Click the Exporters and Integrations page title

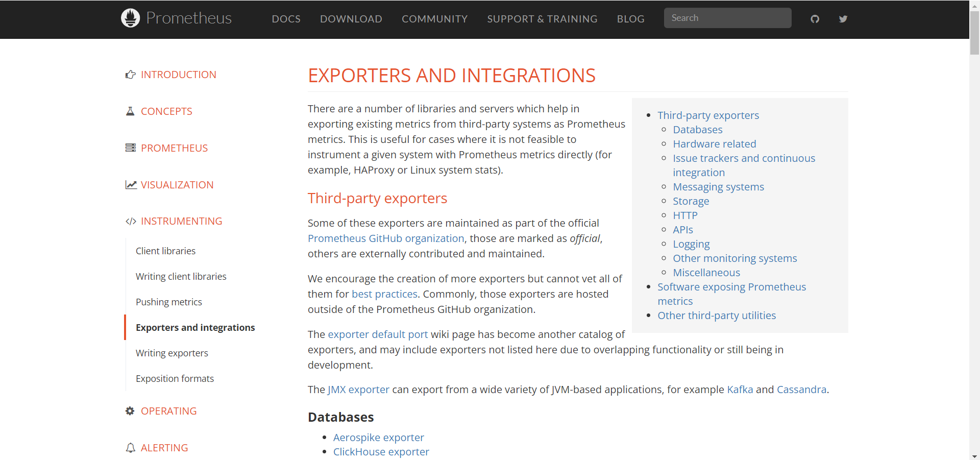(451, 76)
